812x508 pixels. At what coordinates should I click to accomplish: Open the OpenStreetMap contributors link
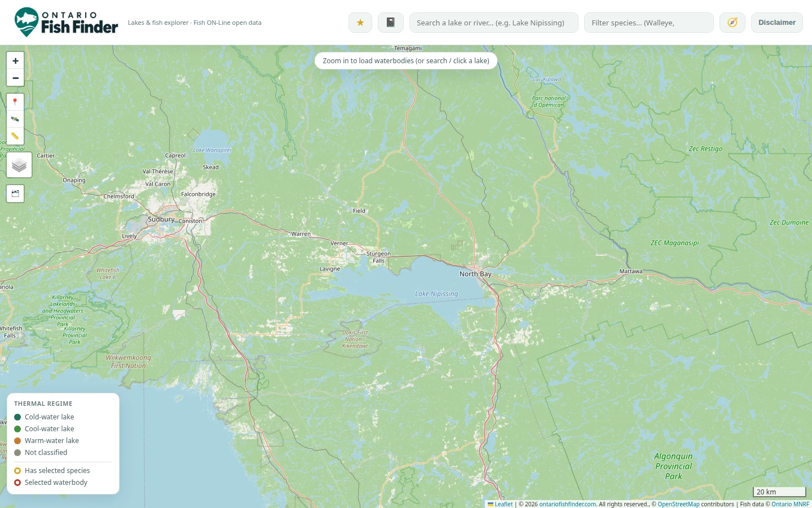[x=678, y=505]
